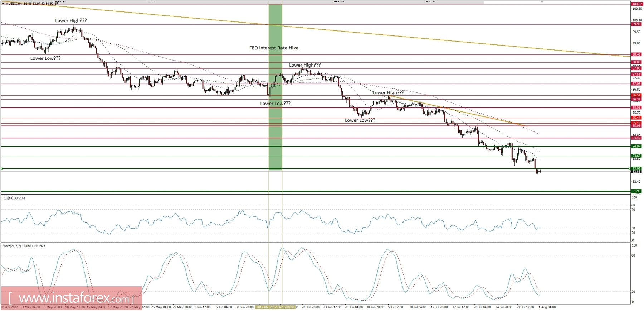Select the 'Lower Low???' label above 28 Jun
This screenshot has width=644, height=311.
(360, 120)
